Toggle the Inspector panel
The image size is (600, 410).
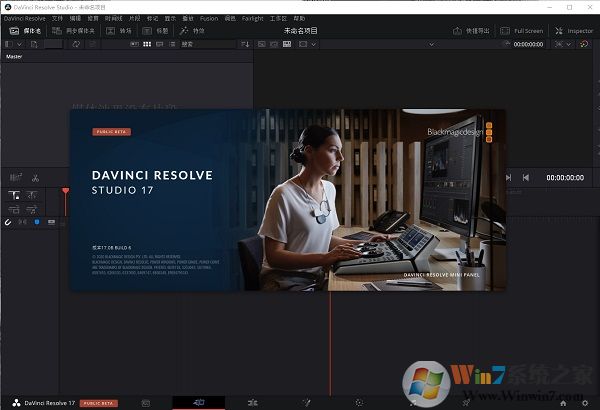[x=574, y=31]
